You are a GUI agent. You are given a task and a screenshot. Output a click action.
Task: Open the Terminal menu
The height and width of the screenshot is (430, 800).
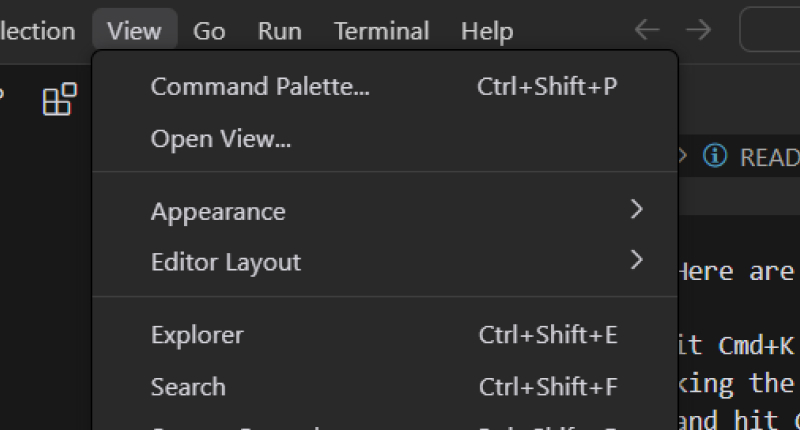(381, 31)
